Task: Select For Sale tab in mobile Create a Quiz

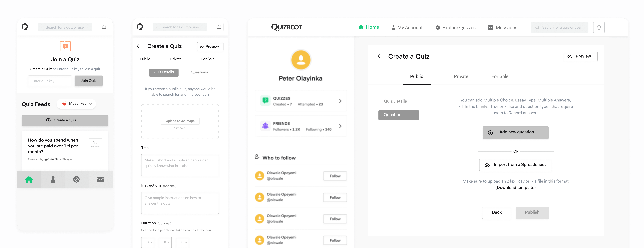Action: pyautogui.click(x=208, y=59)
